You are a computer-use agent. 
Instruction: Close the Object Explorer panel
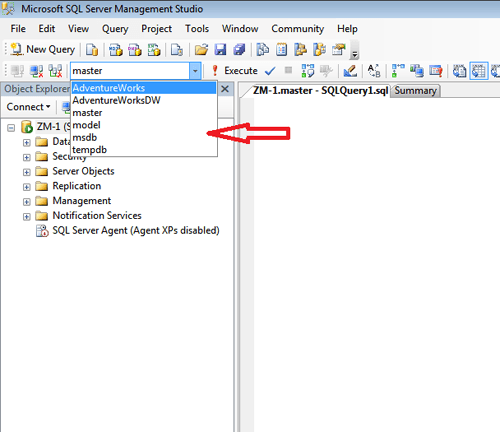pyautogui.click(x=225, y=89)
